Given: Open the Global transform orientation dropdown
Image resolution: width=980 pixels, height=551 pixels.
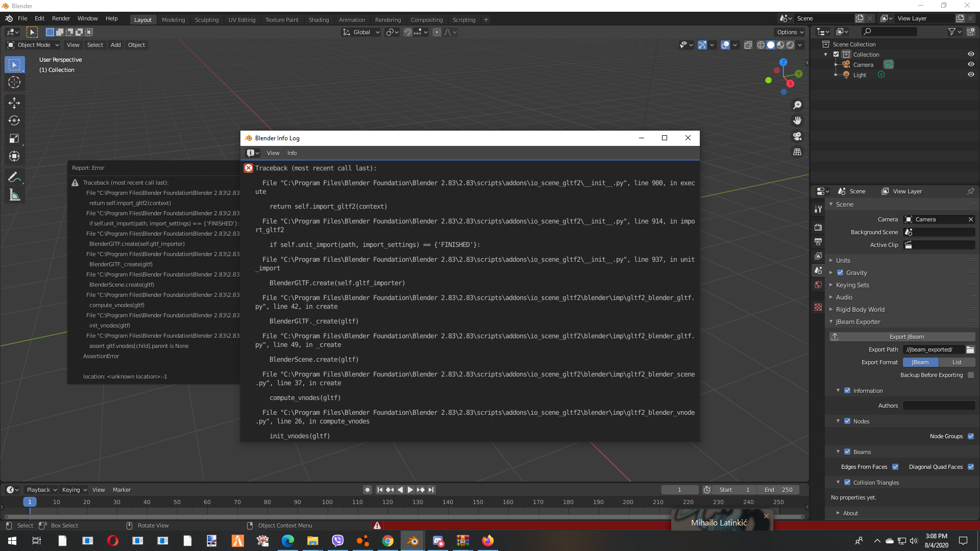Looking at the screenshot, I should click(361, 32).
